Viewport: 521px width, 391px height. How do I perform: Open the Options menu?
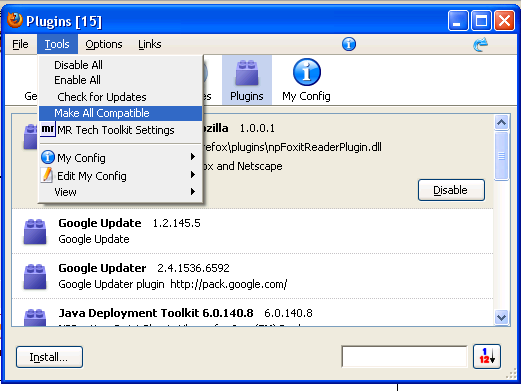point(104,44)
